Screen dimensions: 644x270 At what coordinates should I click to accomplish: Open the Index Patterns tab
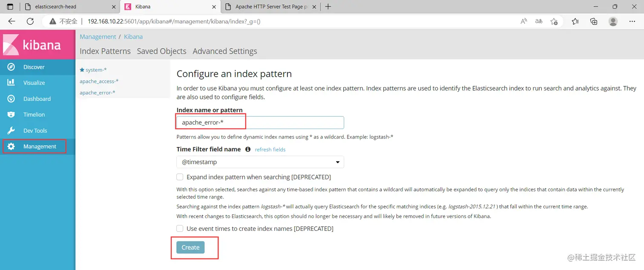105,51
